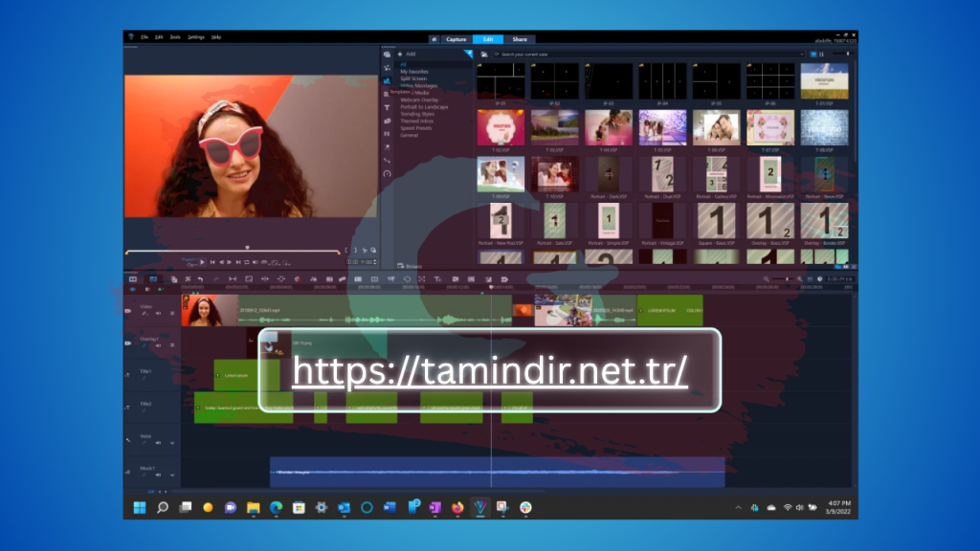Open File Explorer from taskbar
Screen dimensions: 980x551
click(253, 507)
